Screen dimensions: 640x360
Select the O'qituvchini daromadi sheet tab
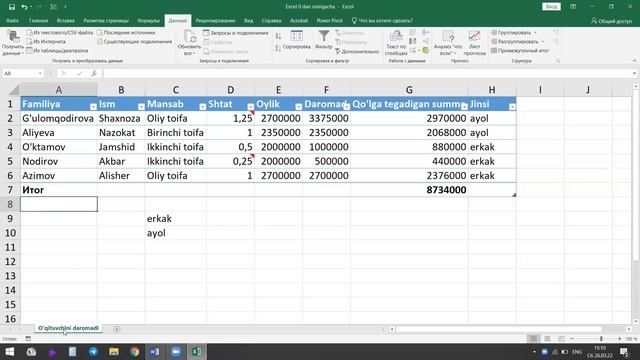(68, 328)
